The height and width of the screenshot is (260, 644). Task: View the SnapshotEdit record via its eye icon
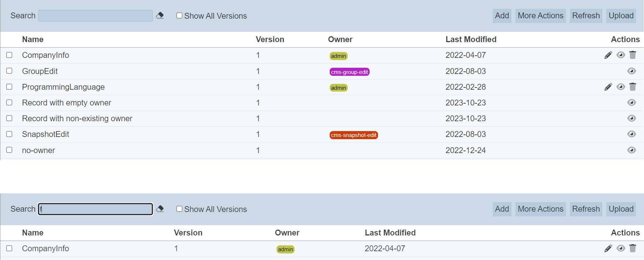click(x=632, y=134)
